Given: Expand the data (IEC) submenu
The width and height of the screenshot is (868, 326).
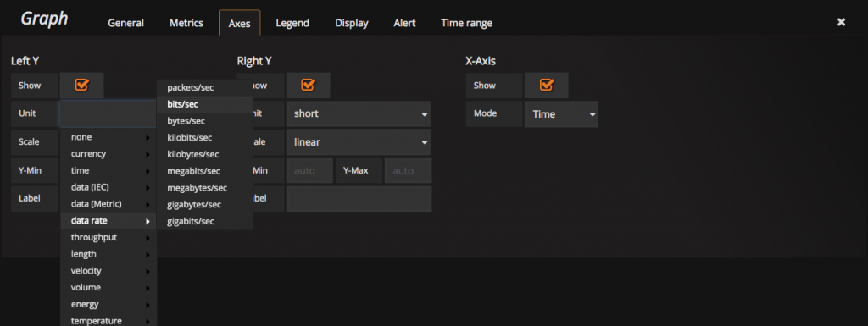Looking at the screenshot, I should point(108,187).
